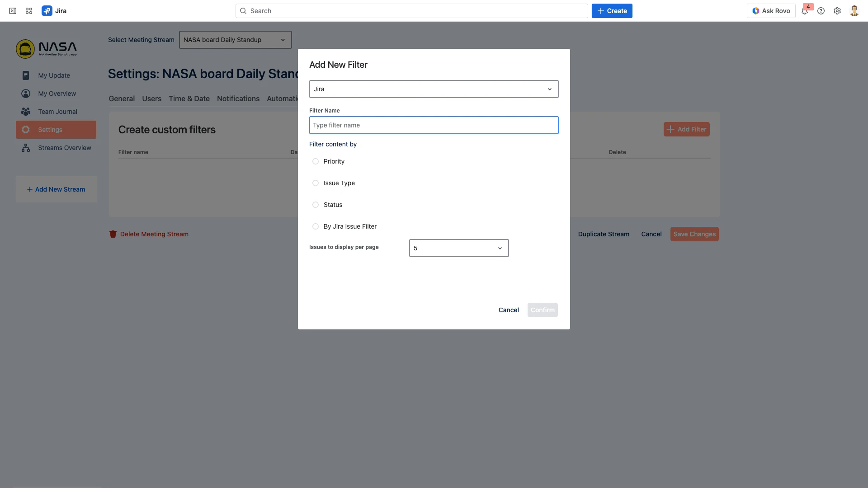
Task: Click the Jira logo in the top bar
Action: pyautogui.click(x=47, y=10)
